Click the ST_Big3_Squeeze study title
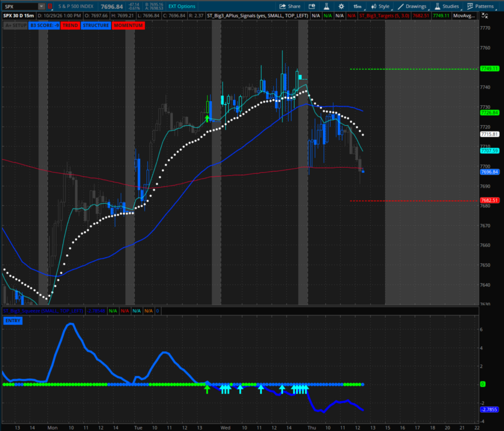The height and width of the screenshot is (431, 504). pyautogui.click(x=43, y=311)
